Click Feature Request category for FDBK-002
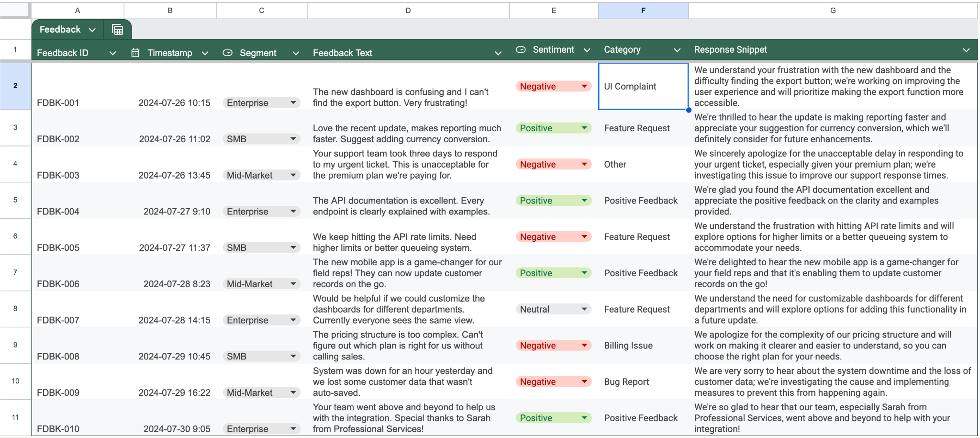 pos(643,128)
